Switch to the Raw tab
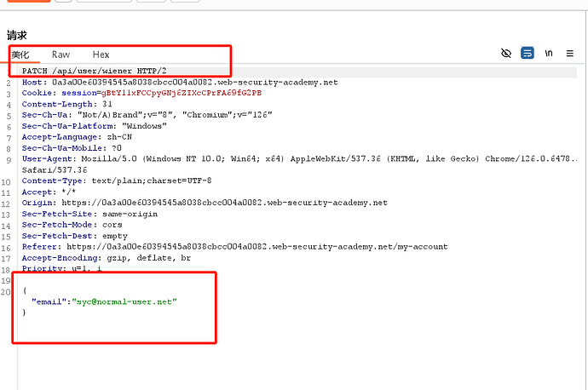This screenshot has height=390, width=588. pyautogui.click(x=61, y=54)
